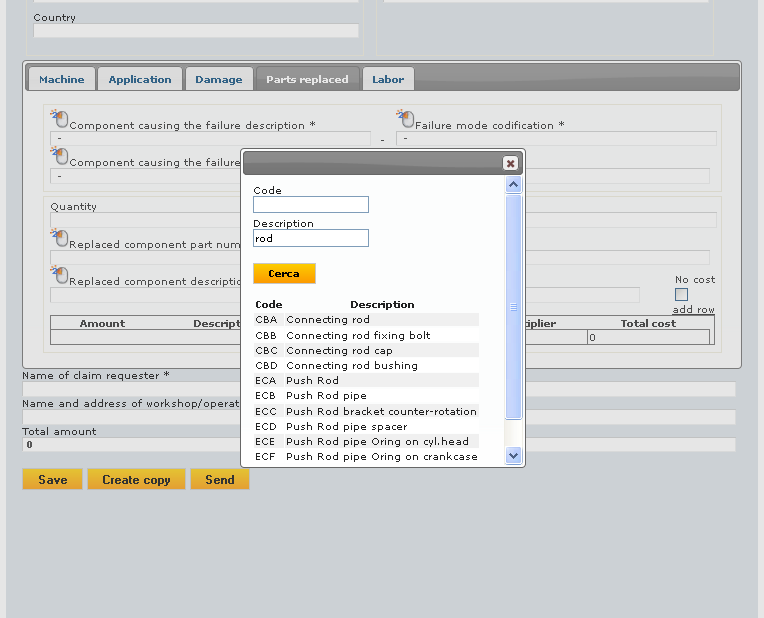Viewport: 764px width, 618px height.
Task: Select CBC Connecting rod cap row
Action: [x=366, y=350]
